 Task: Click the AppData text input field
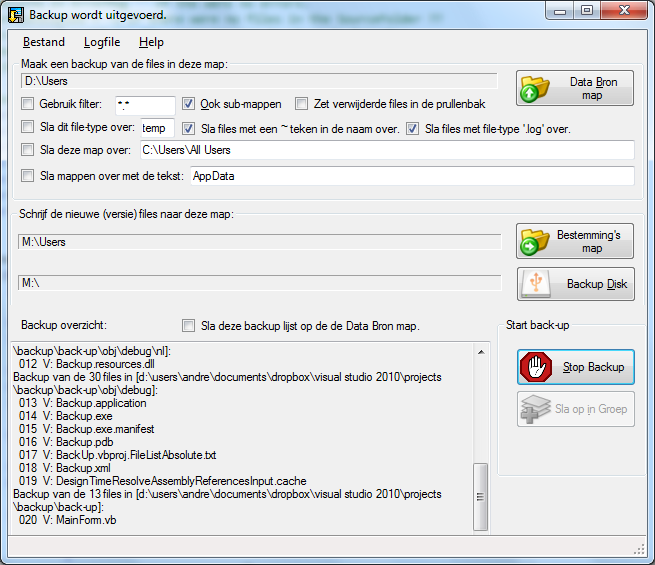(x=410, y=176)
